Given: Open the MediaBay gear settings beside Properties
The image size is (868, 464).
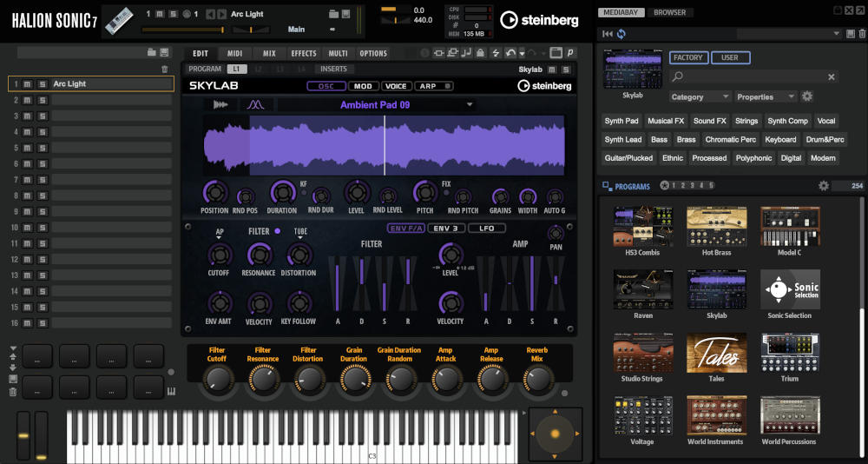Looking at the screenshot, I should tap(807, 96).
